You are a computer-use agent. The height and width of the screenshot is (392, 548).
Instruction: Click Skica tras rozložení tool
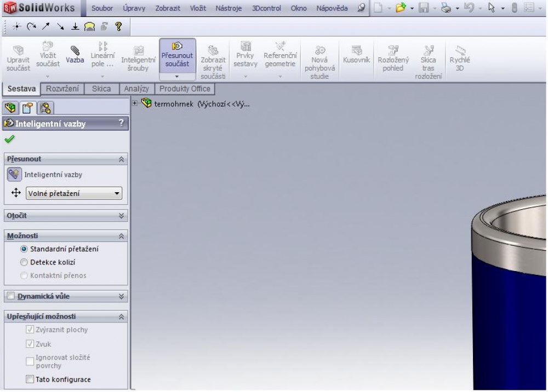(428, 62)
